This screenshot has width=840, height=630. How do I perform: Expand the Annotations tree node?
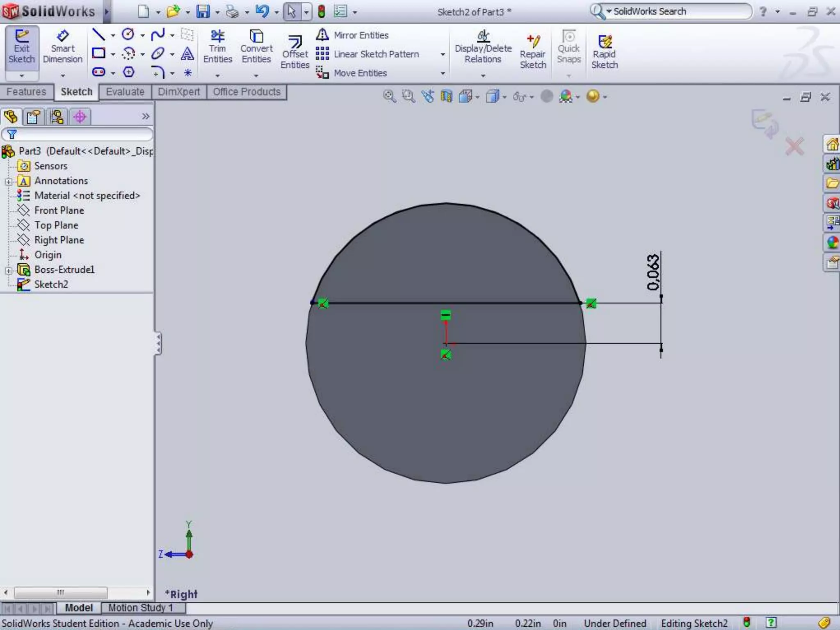point(9,181)
